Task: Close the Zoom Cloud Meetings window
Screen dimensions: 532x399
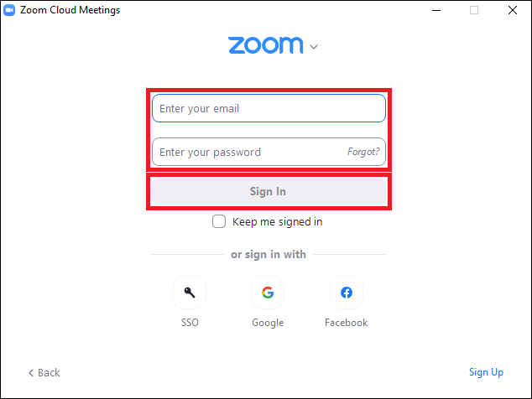Action: pos(512,10)
